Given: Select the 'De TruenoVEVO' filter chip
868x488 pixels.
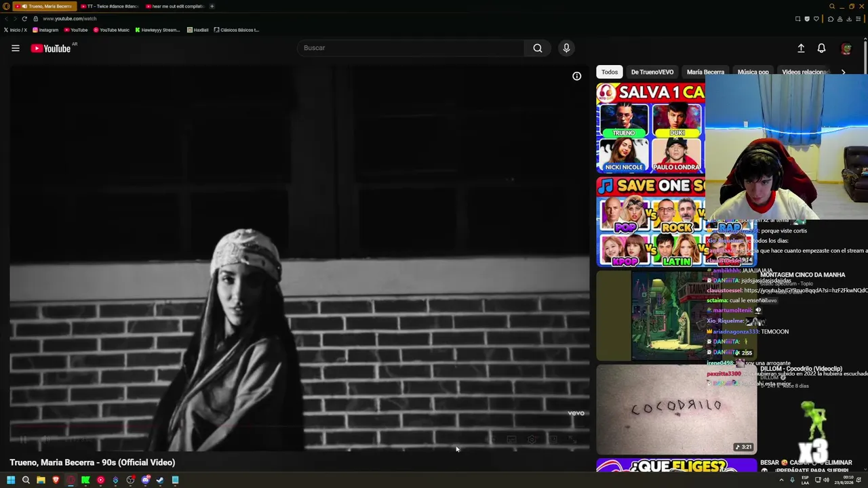Looking at the screenshot, I should pos(652,72).
